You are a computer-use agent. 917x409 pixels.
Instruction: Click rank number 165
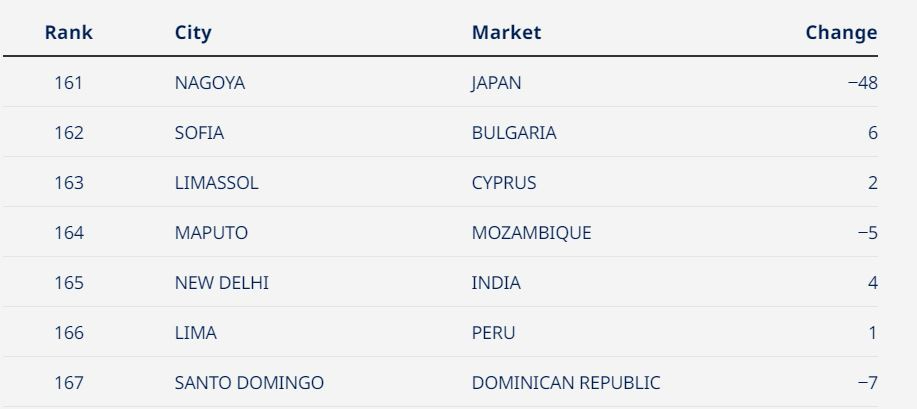point(69,283)
